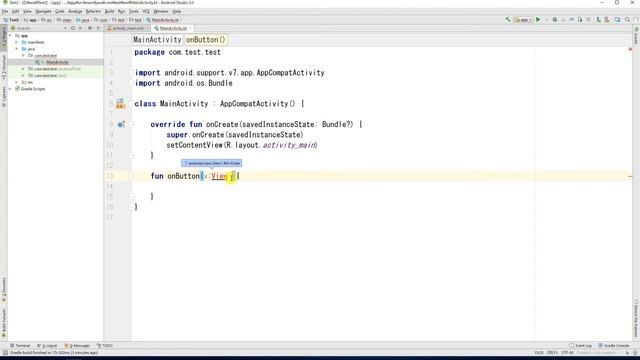Open the View menu
The image size is (640, 360).
point(27,11)
